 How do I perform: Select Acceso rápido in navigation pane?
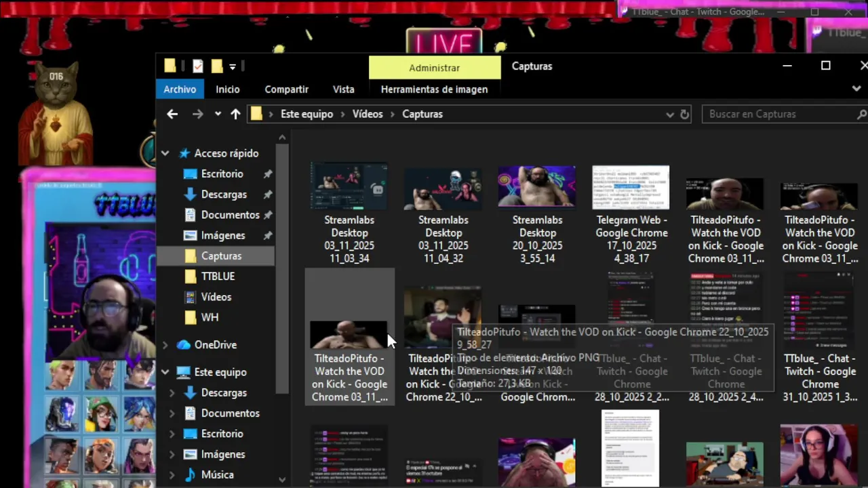(226, 153)
